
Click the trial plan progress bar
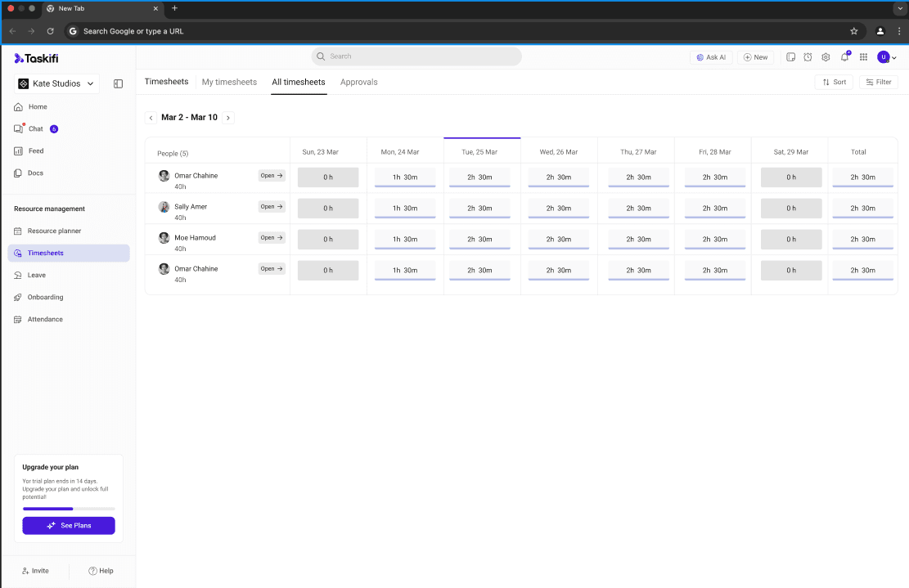point(69,509)
